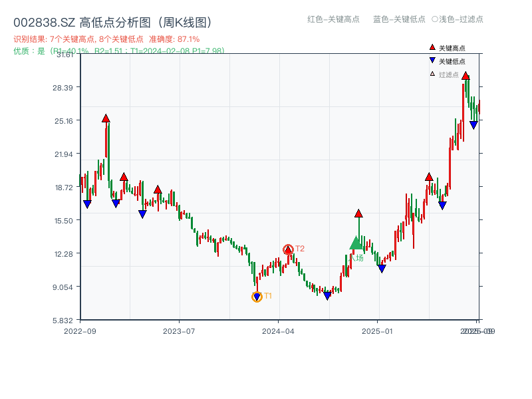Click the 25.16 price axis label
Viewport: 532px width, 399px height.
click(64, 121)
